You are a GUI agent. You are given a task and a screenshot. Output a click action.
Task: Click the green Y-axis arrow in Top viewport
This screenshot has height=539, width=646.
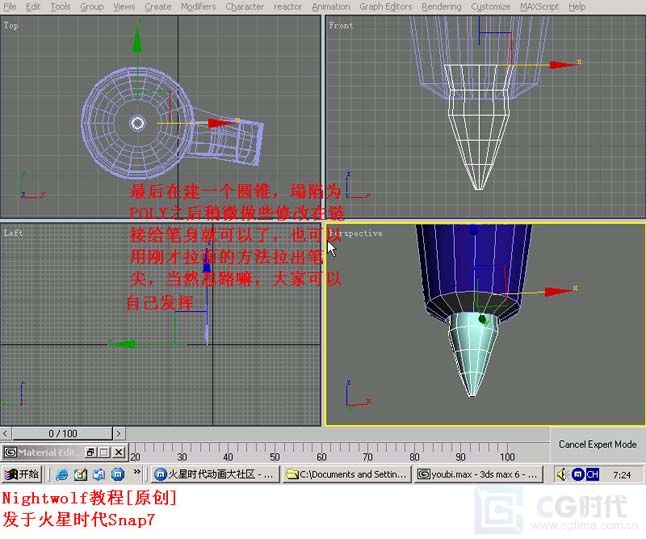click(x=137, y=41)
